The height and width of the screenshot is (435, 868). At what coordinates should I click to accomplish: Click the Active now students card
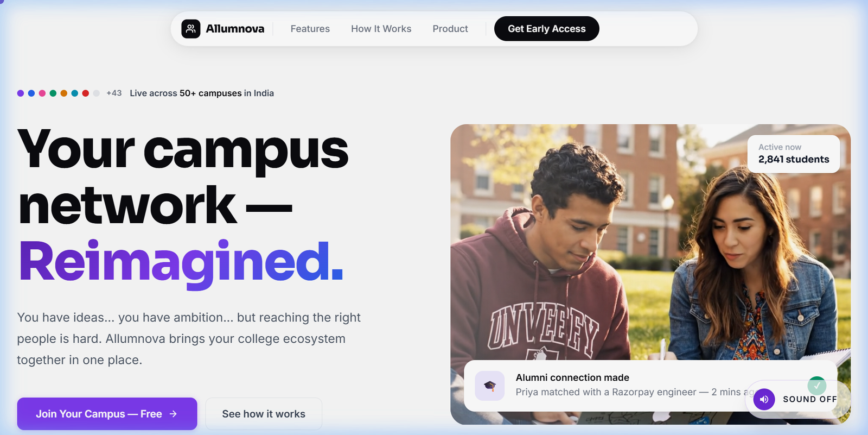(794, 154)
